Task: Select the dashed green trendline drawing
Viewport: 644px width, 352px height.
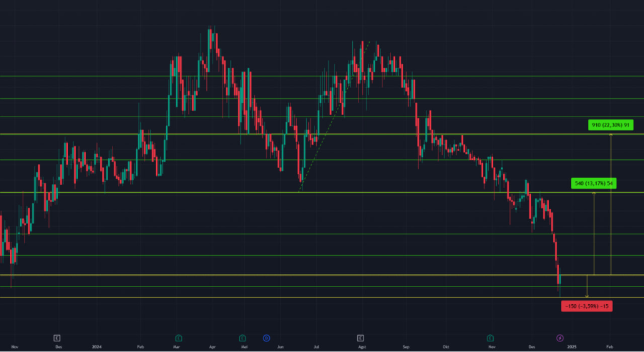Action: (335, 116)
